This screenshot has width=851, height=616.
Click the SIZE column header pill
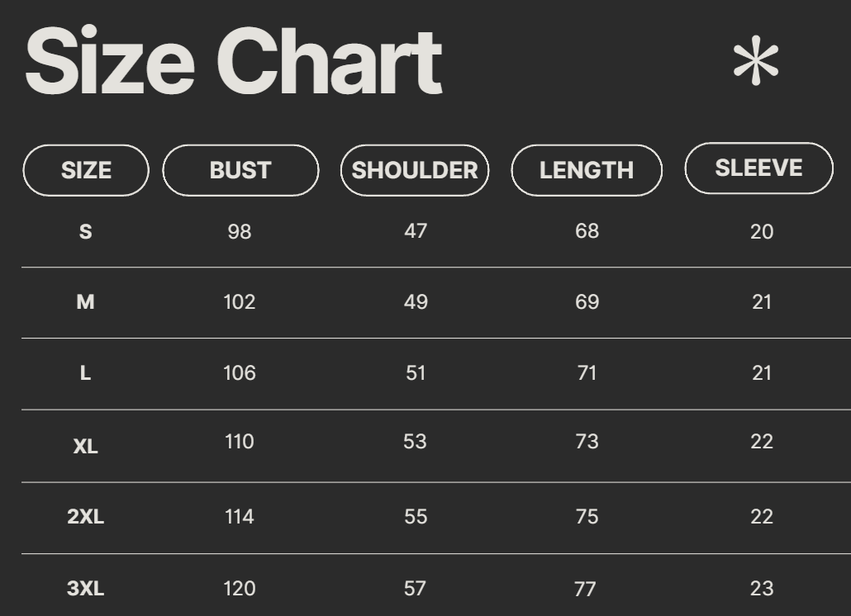[86, 170]
